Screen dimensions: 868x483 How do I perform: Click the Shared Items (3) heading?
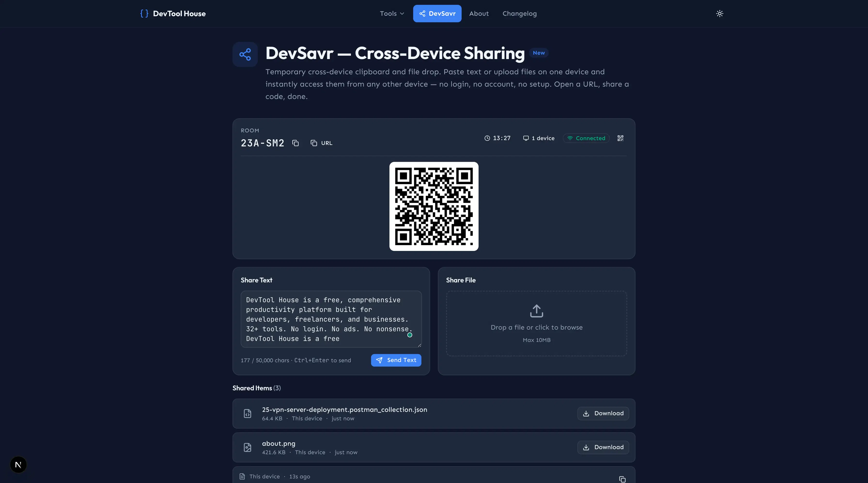pos(256,388)
